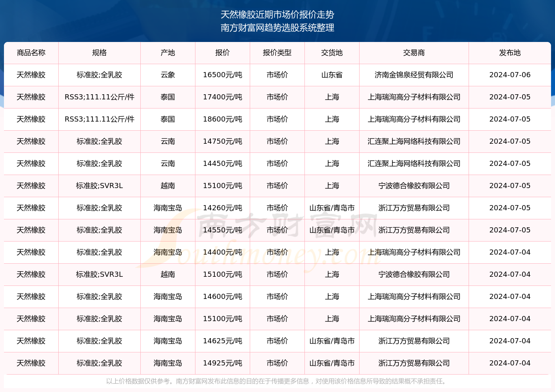Click RSS3;111.11公斤/件 in the 17400元/吨 row
Viewport: 555px width, 392px height.
[x=100, y=97]
